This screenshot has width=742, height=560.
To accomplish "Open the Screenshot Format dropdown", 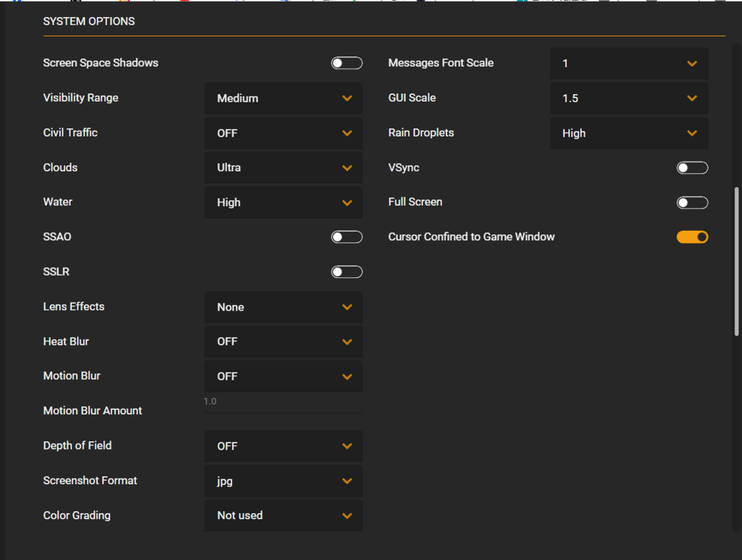I will pyautogui.click(x=283, y=481).
